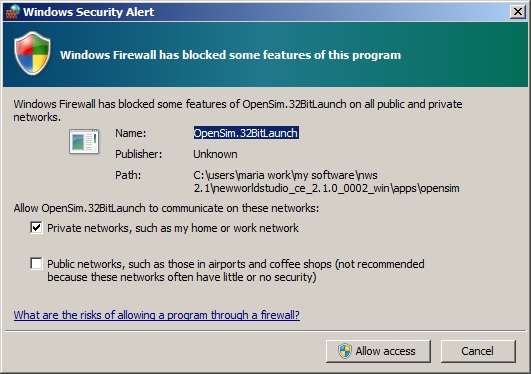Image resolution: width=531 pixels, height=374 pixels.
Task: Click the program application icon beside Name
Action: 84,141
